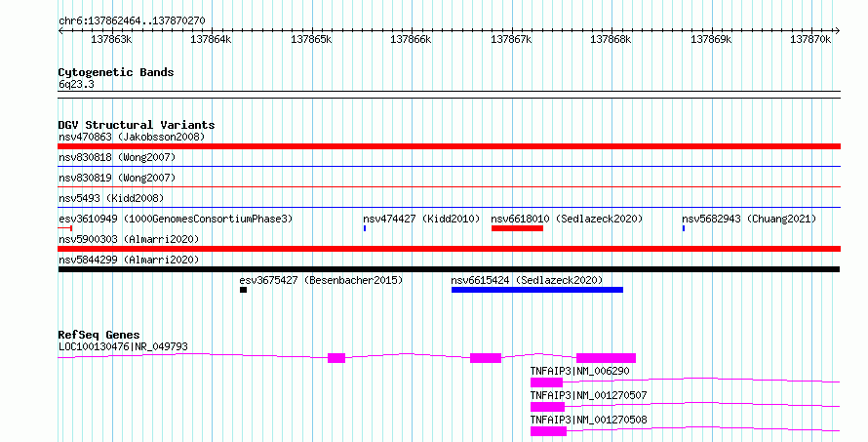Click the esv3675427 (Besenbacher2015) label
The width and height of the screenshot is (868, 442).
[321, 280]
